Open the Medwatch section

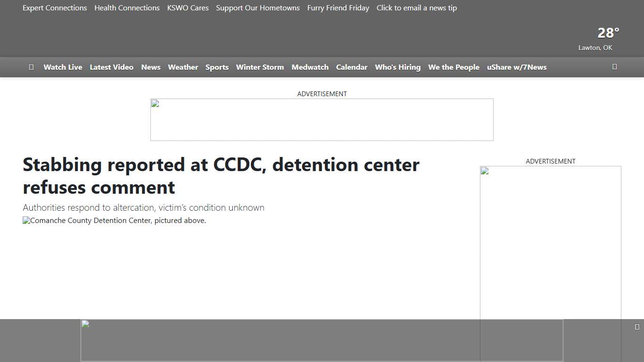pyautogui.click(x=310, y=67)
